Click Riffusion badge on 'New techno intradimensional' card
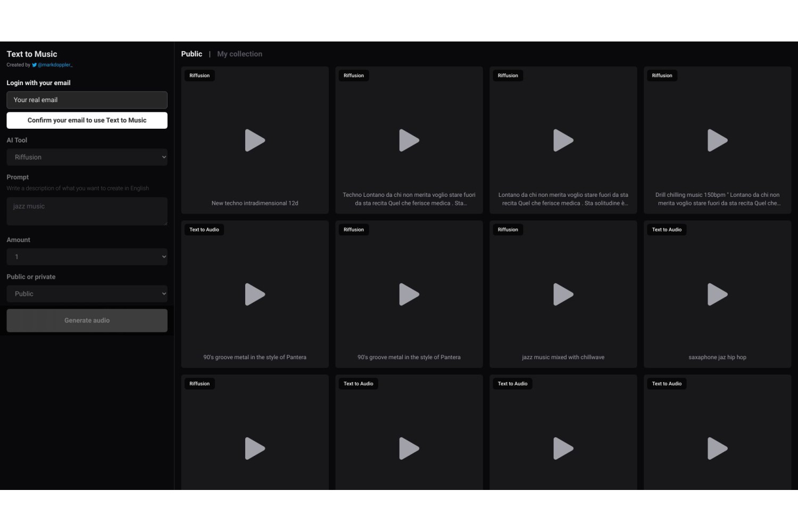Viewport: 798px width, 532px height. (199, 76)
